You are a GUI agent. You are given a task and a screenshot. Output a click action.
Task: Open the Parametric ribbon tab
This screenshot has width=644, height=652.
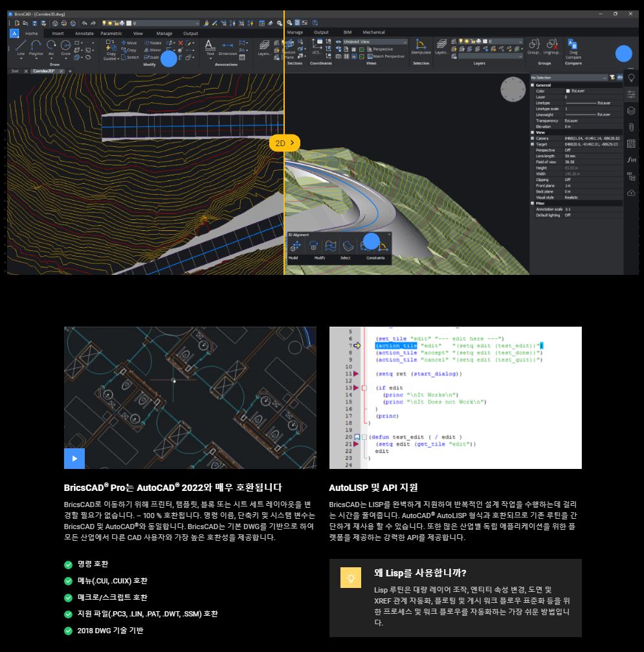(111, 33)
